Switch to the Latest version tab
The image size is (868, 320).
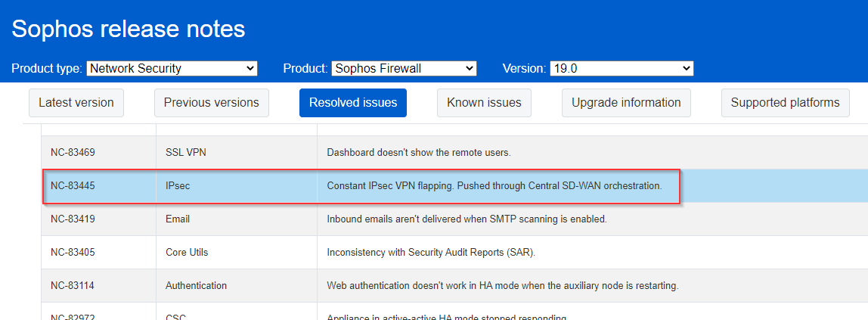pos(76,103)
